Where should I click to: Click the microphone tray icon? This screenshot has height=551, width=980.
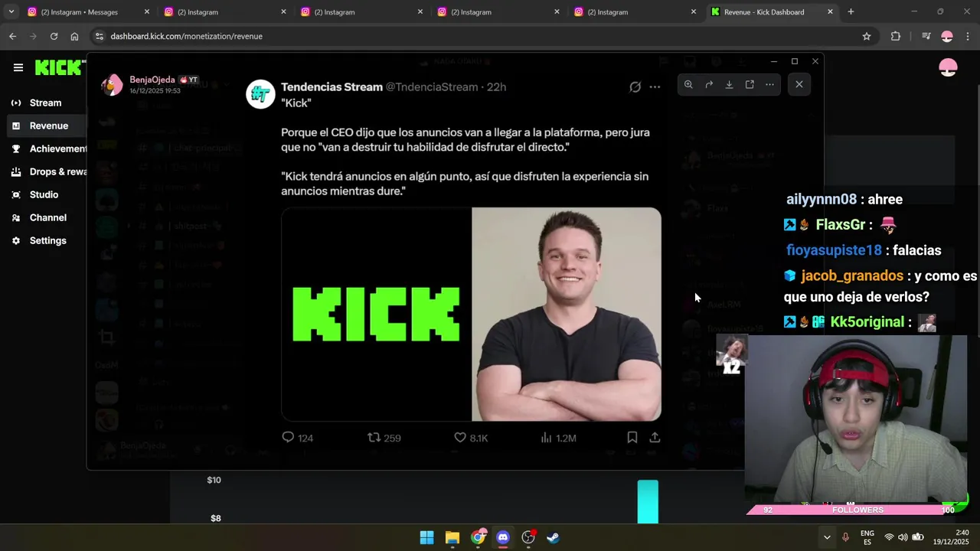tap(846, 537)
